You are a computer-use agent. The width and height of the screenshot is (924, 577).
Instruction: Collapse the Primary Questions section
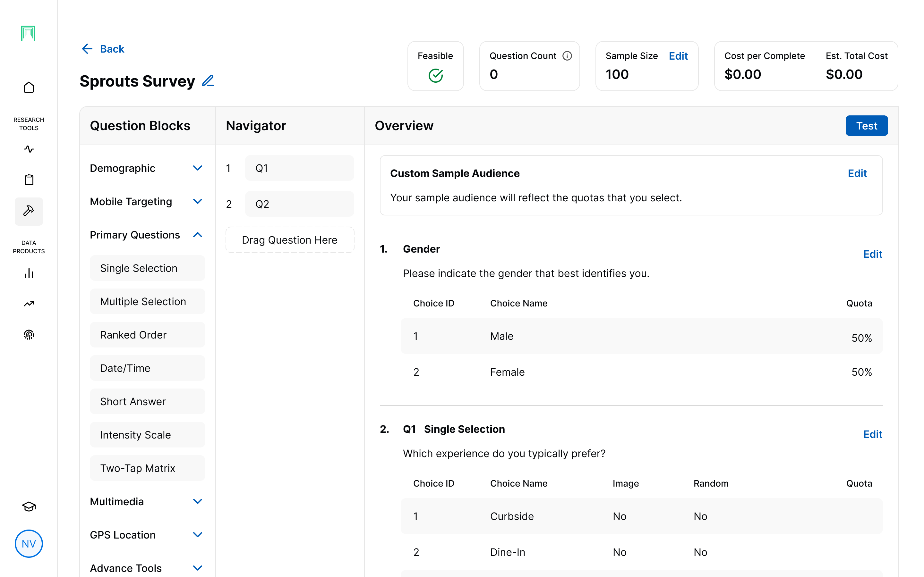197,235
